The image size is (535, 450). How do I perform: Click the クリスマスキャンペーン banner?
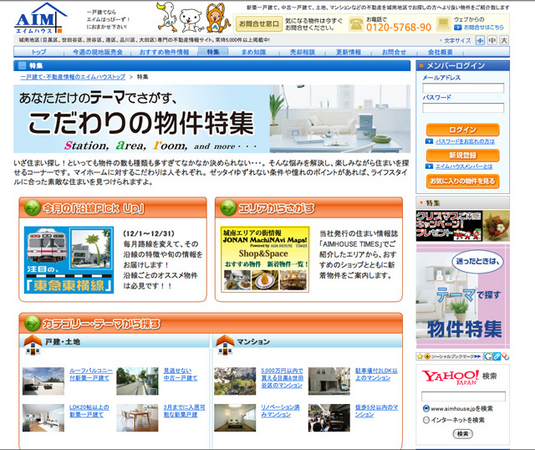[463, 226]
